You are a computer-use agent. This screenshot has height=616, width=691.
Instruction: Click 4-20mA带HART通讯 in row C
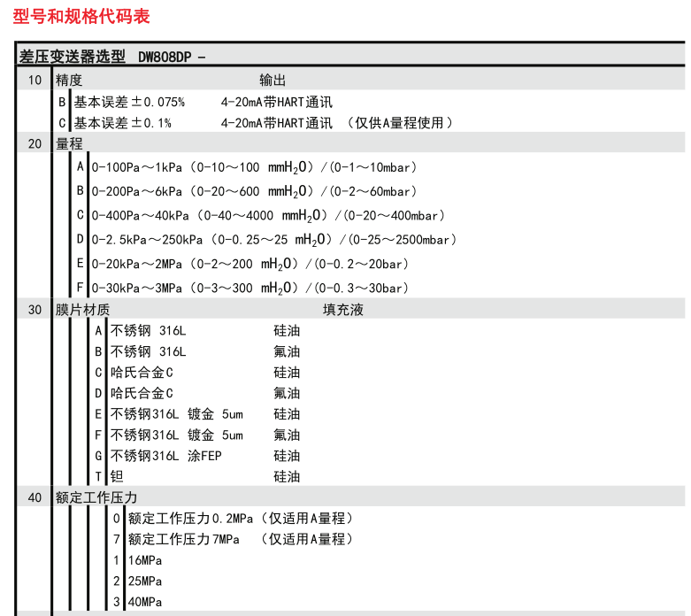pyautogui.click(x=277, y=123)
